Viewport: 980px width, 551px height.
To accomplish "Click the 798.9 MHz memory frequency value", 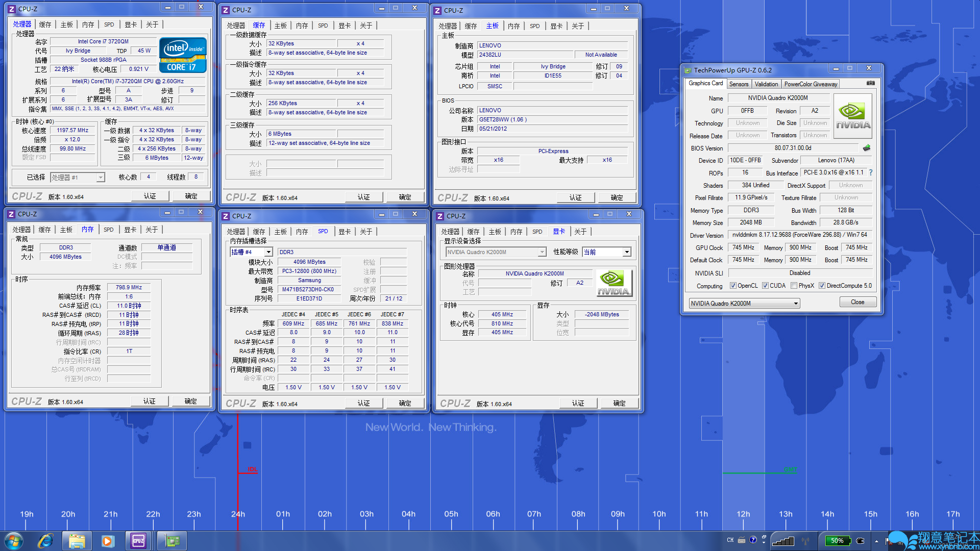I will click(129, 288).
